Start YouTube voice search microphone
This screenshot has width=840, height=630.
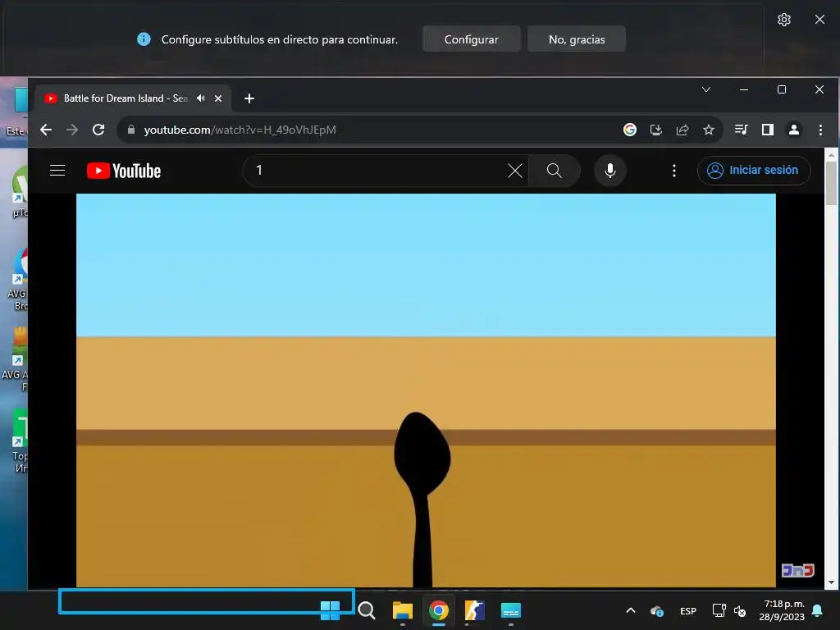pyautogui.click(x=610, y=171)
